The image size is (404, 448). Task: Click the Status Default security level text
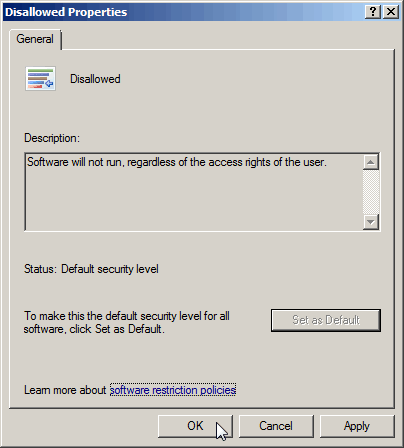click(x=91, y=269)
